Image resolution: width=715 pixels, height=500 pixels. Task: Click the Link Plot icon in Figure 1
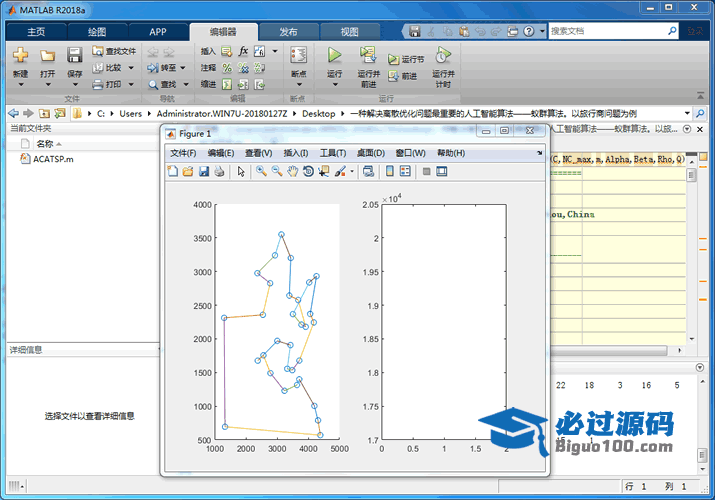pyautogui.click(x=368, y=171)
